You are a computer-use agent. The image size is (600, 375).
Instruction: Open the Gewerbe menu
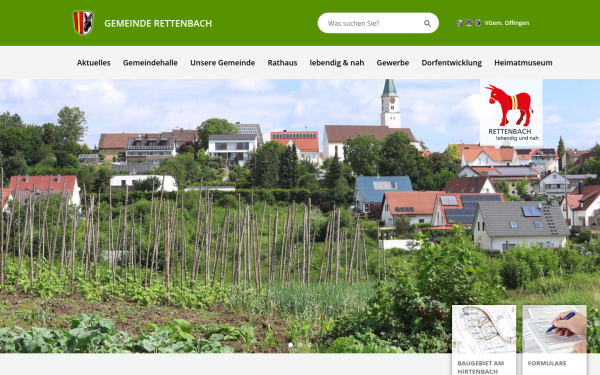click(393, 63)
